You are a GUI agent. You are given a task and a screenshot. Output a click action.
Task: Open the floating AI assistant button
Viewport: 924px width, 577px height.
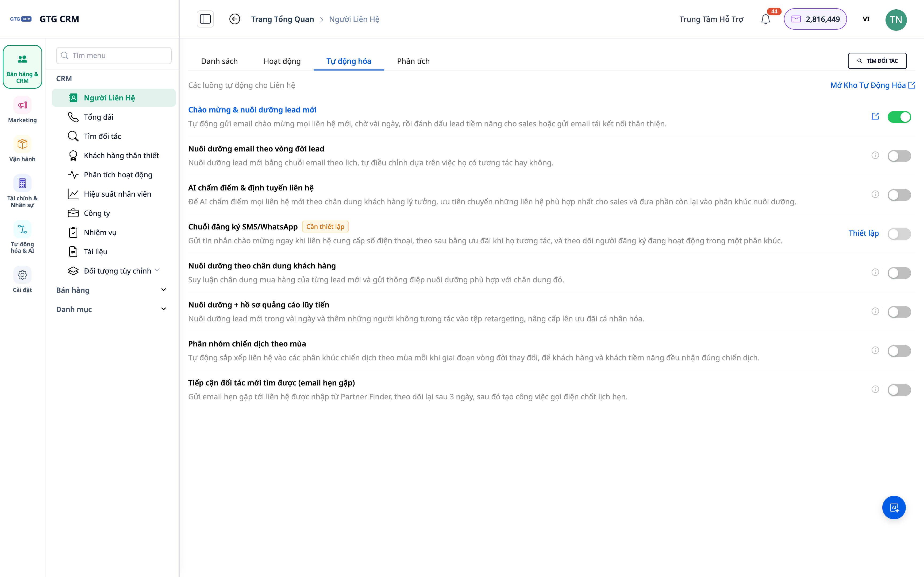click(894, 508)
